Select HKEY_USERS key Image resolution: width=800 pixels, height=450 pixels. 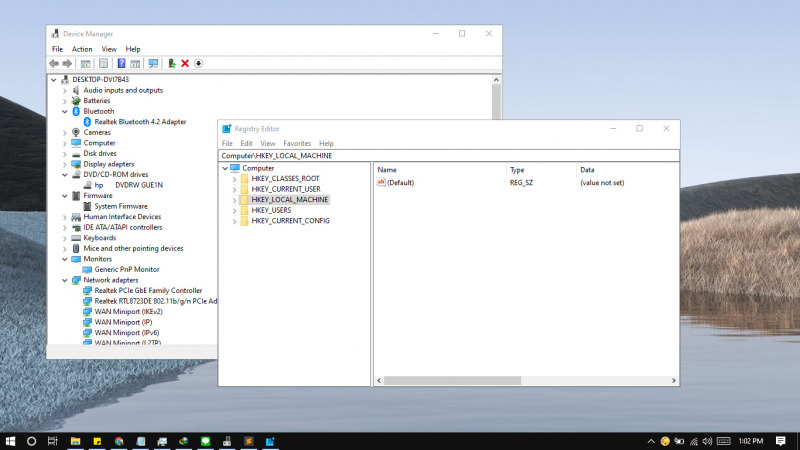[271, 210]
